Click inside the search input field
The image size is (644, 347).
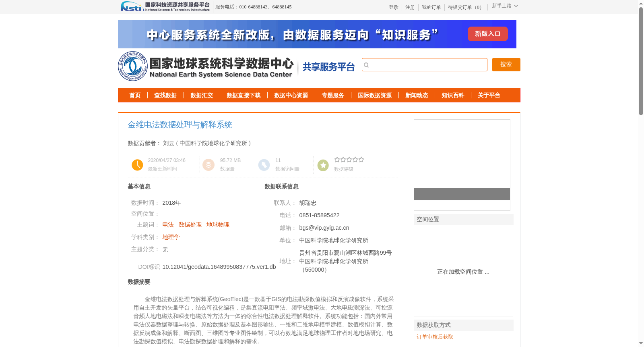coord(425,65)
